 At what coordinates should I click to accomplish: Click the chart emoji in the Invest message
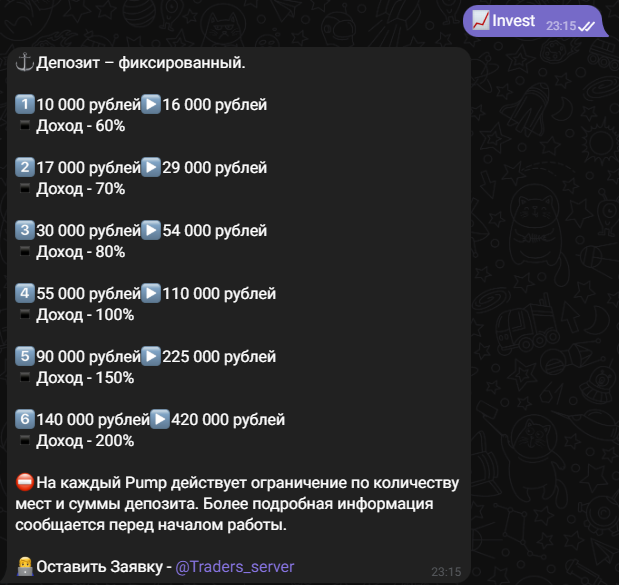[480, 20]
